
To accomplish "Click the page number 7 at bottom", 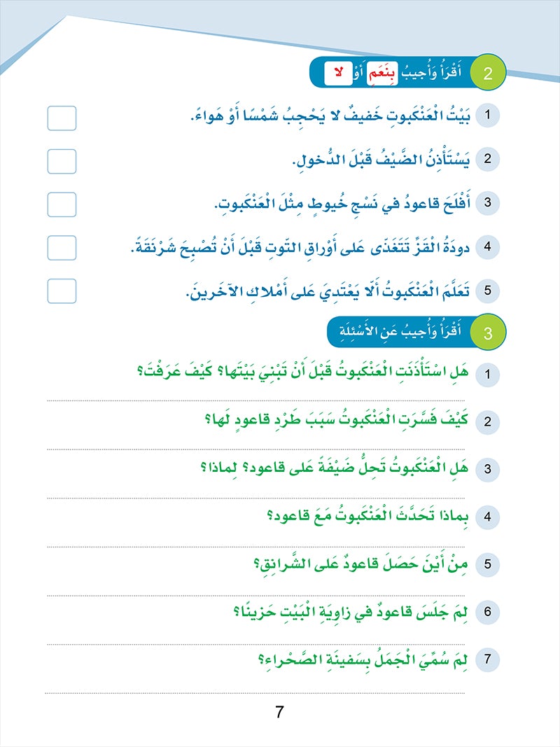I will [280, 713].
